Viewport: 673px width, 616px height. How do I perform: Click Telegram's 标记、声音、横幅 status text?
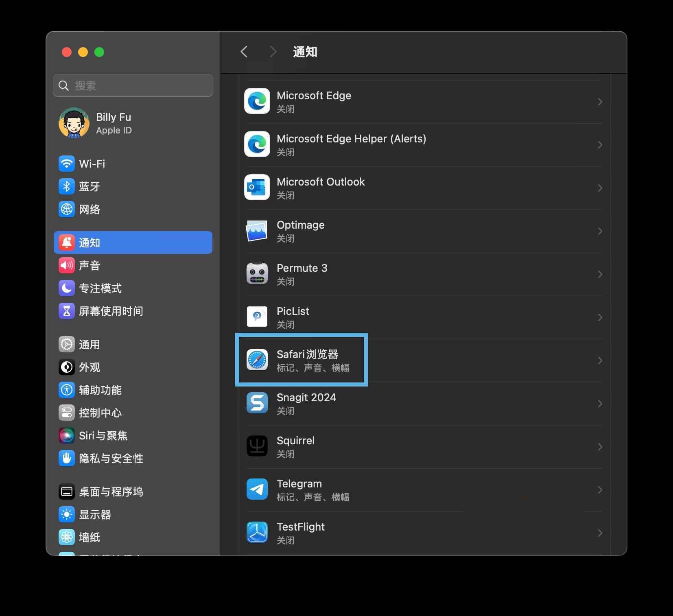[x=313, y=497]
